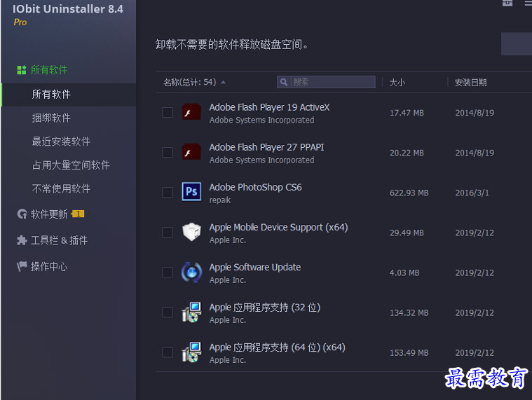Select Apple 应用程序支持 (64 位) (x64) name
The height and width of the screenshot is (400, 532).
click(x=277, y=347)
